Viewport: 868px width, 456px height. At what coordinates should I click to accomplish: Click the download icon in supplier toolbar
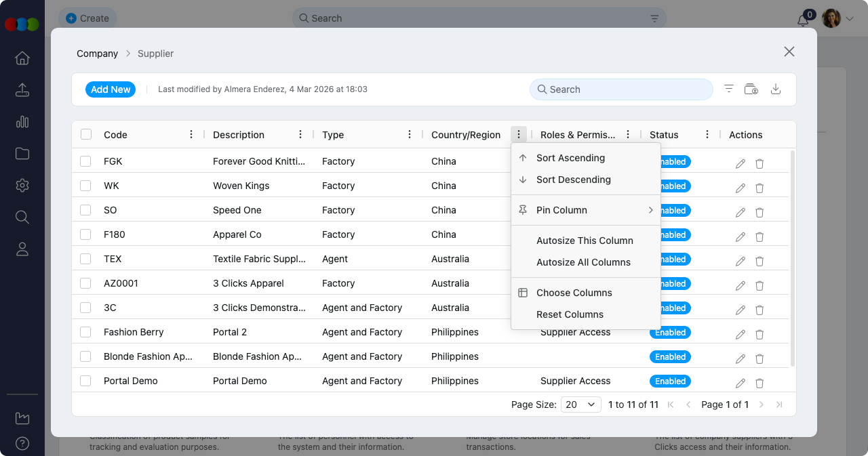tap(776, 89)
